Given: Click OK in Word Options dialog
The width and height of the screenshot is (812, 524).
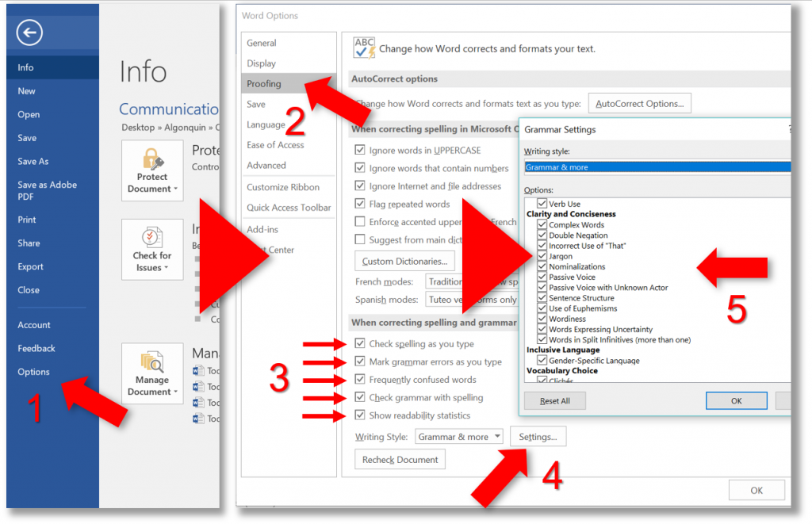Looking at the screenshot, I should click(x=756, y=491).
